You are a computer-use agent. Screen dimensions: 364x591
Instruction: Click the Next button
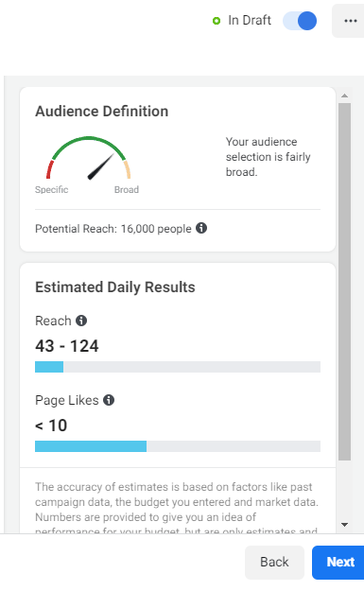tap(338, 562)
